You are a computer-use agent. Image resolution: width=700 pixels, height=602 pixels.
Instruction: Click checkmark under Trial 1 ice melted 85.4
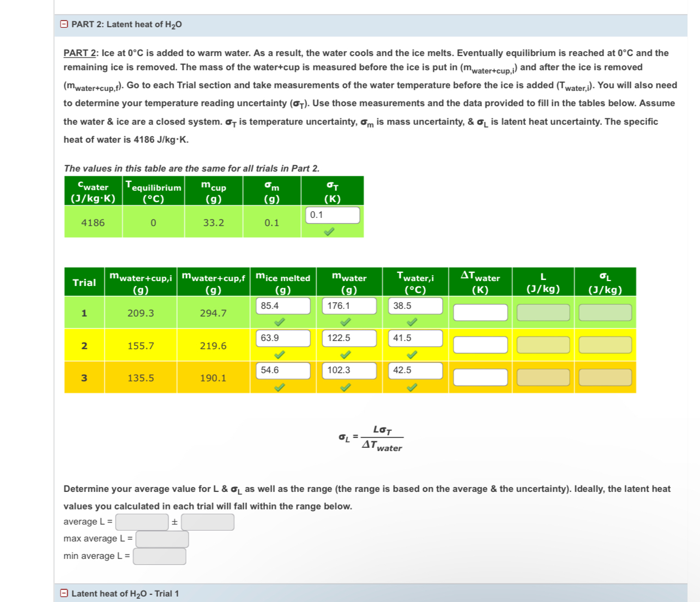coord(279,322)
